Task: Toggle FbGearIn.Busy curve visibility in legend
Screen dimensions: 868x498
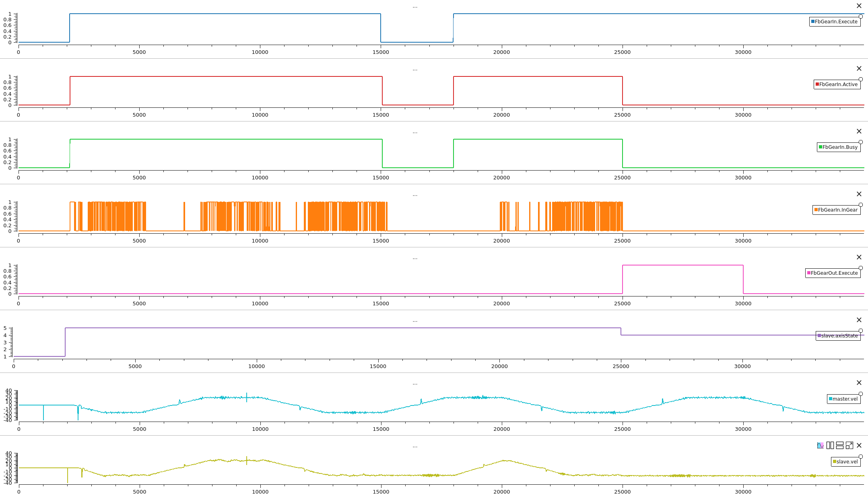Action: pyautogui.click(x=840, y=147)
